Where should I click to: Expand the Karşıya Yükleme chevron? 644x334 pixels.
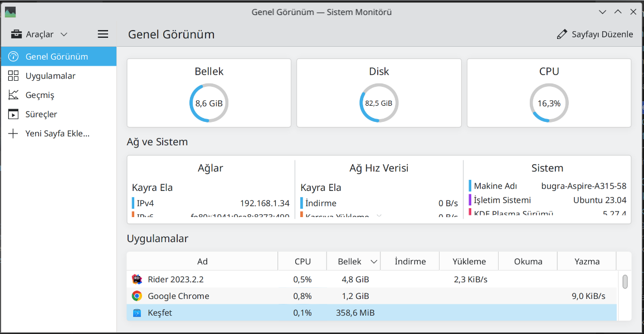[x=379, y=217]
